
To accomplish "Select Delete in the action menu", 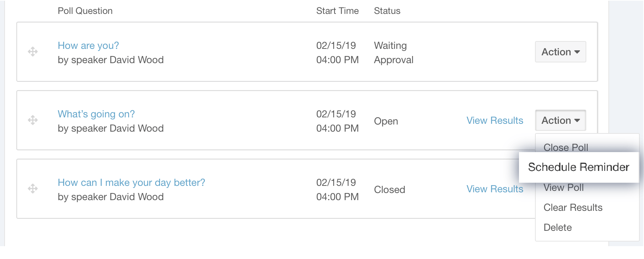I will pyautogui.click(x=557, y=228).
